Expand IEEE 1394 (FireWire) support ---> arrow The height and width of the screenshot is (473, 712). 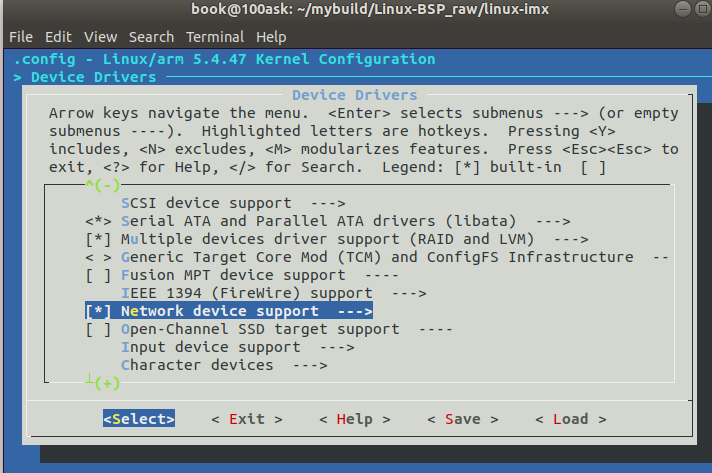[409, 293]
